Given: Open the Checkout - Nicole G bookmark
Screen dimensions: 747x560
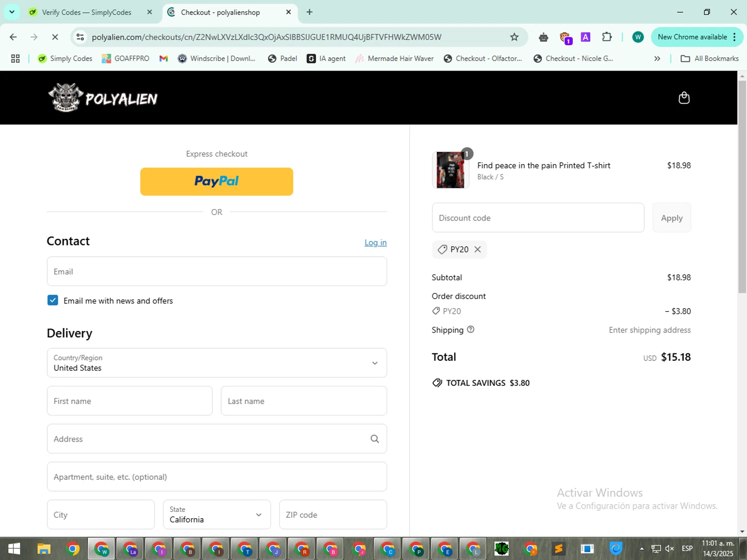Looking at the screenshot, I should (573, 59).
